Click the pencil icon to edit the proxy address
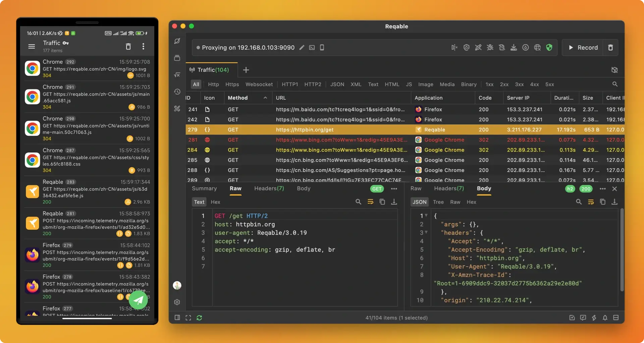 [x=302, y=48]
